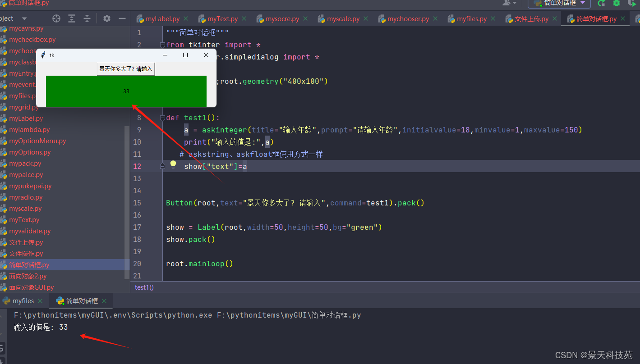Click the console output 输入的值是: 33
This screenshot has width=640, height=364.
point(41,327)
